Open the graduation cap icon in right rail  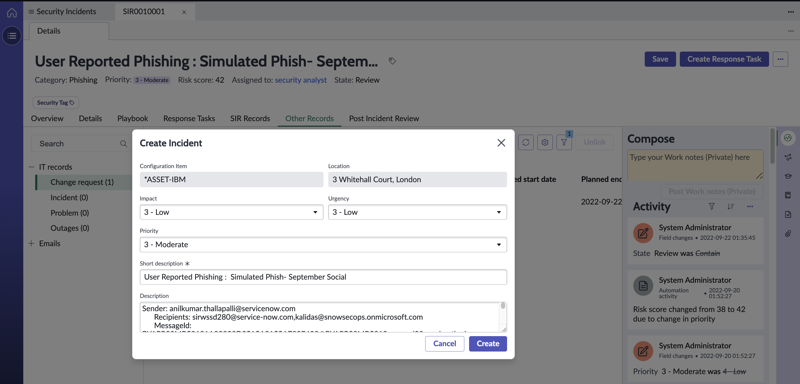788,176
